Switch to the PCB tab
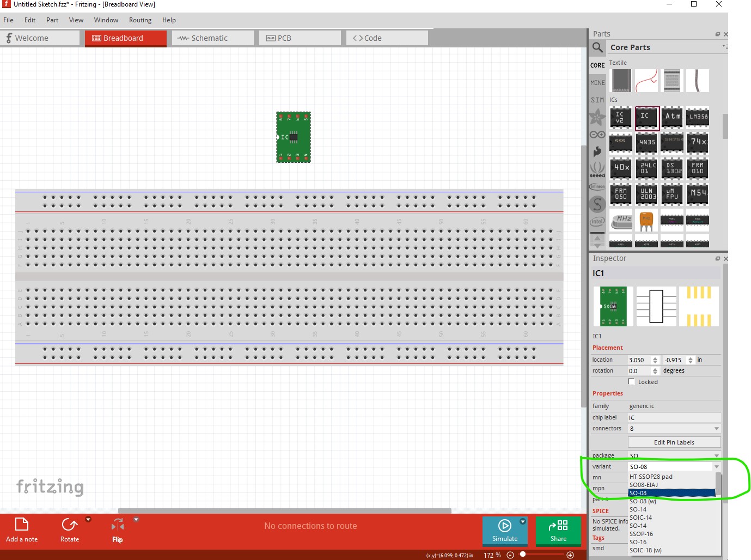This screenshot has width=751, height=560. click(x=300, y=38)
